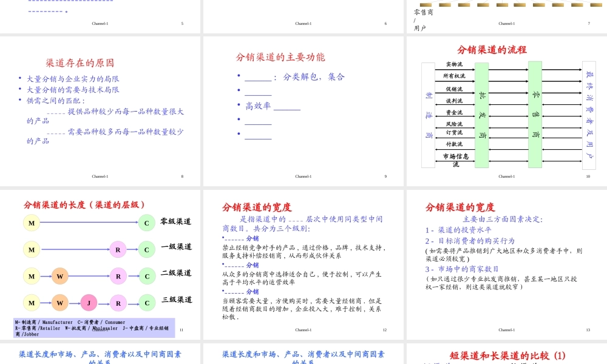Click the 一级渠道 label

pyautogui.click(x=177, y=247)
